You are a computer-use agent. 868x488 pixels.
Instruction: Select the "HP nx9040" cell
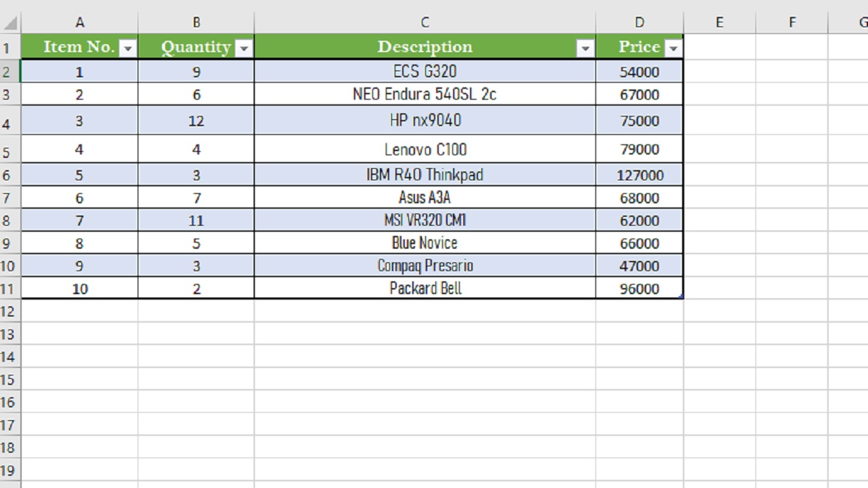click(x=425, y=121)
